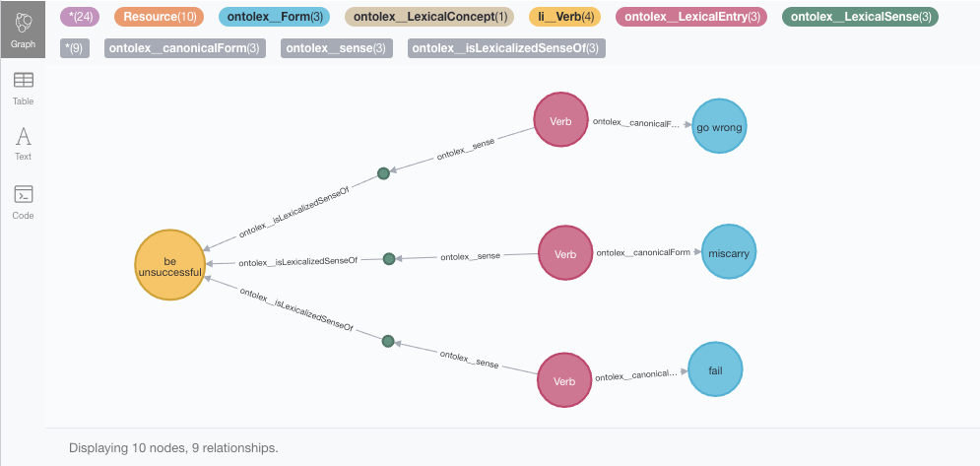Click the ontolex__LexicalSense(3) label tag

pyautogui.click(x=860, y=17)
